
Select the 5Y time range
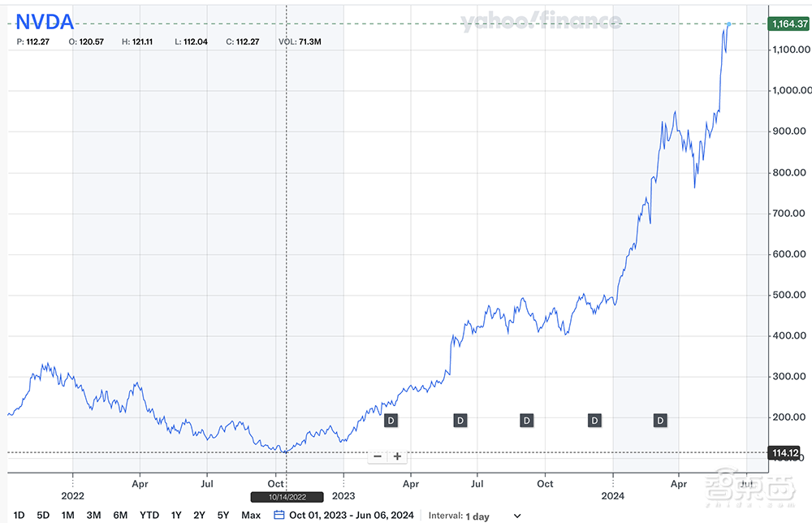(223, 515)
